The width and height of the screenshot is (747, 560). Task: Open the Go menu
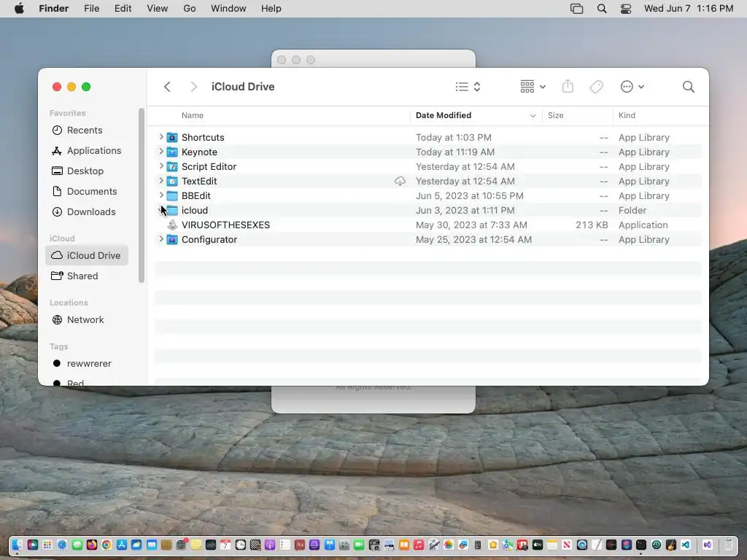pos(190,9)
